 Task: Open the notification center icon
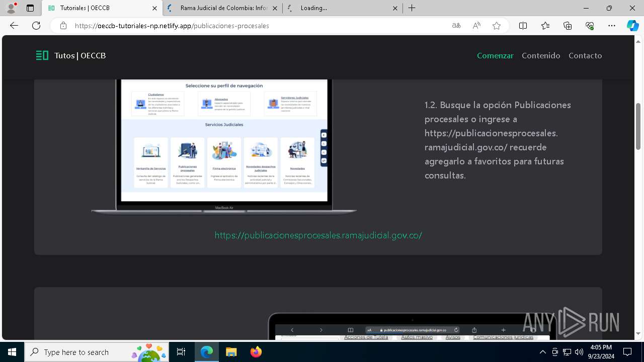coord(627,352)
